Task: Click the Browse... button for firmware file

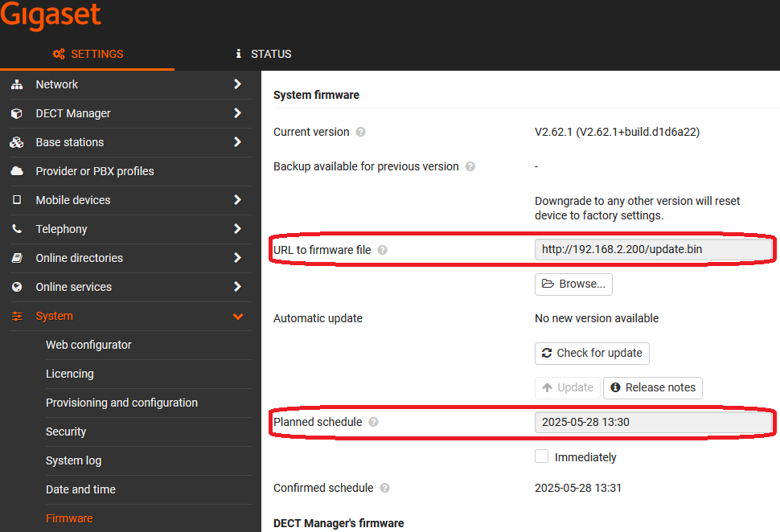Action: click(x=573, y=284)
